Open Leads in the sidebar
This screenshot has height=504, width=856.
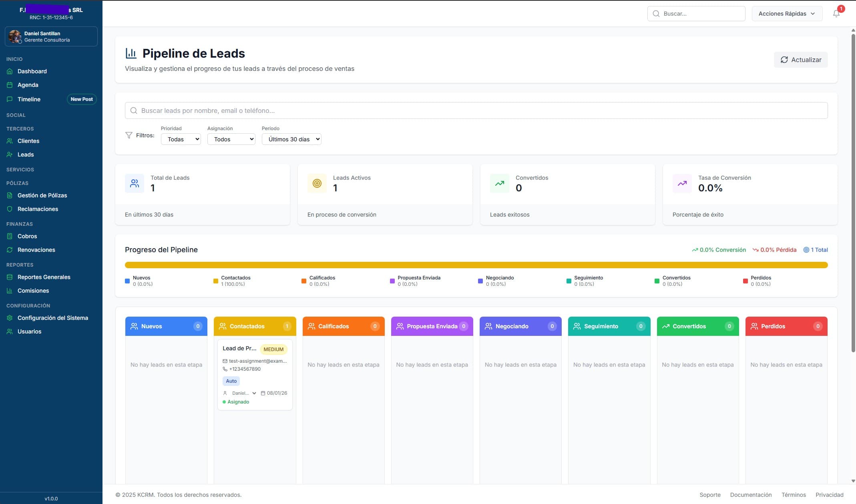[x=25, y=155]
